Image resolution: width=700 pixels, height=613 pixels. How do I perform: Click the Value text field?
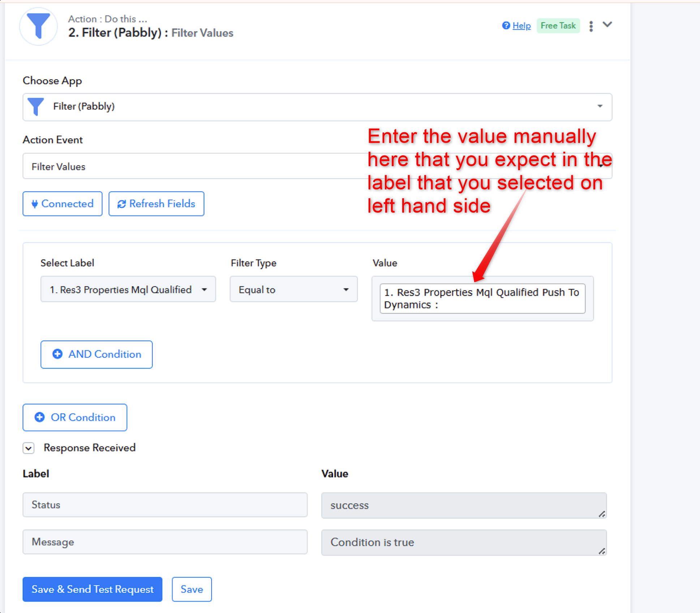[482, 298]
